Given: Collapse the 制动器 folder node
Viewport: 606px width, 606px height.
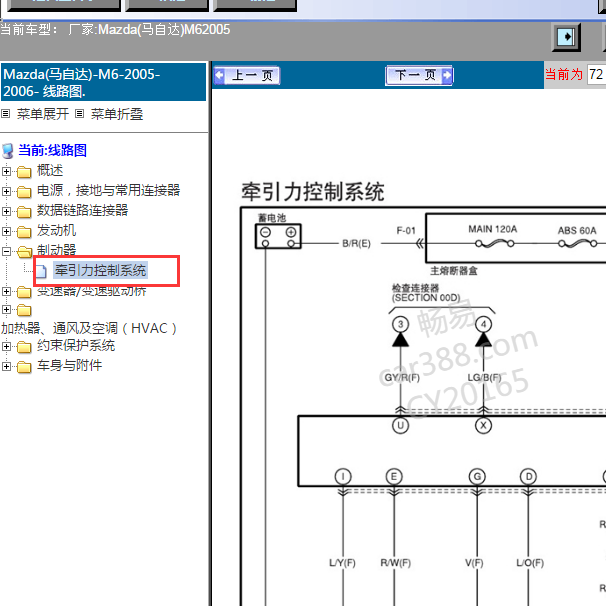Looking at the screenshot, I should click(x=6, y=252).
